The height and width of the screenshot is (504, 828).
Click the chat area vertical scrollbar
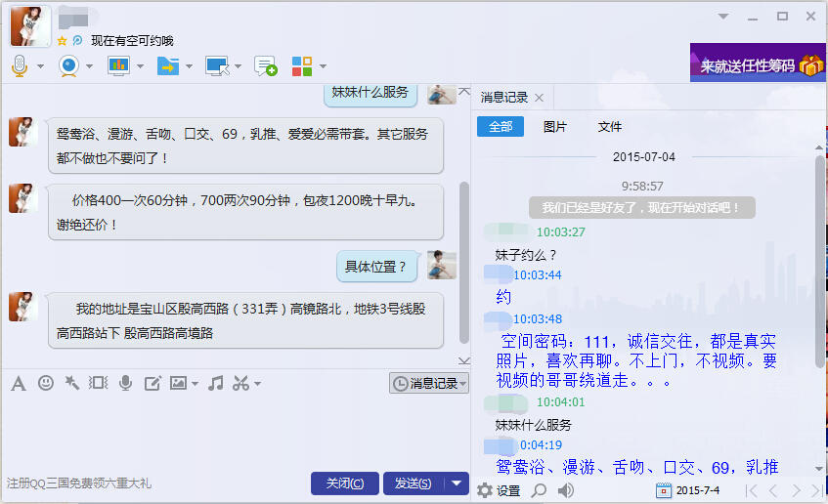(x=464, y=263)
